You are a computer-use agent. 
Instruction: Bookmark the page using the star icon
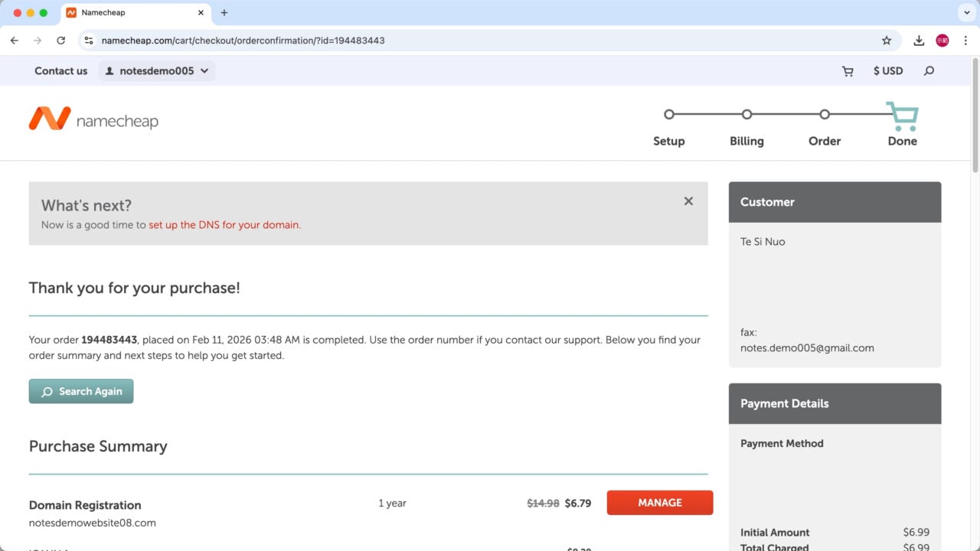(886, 40)
